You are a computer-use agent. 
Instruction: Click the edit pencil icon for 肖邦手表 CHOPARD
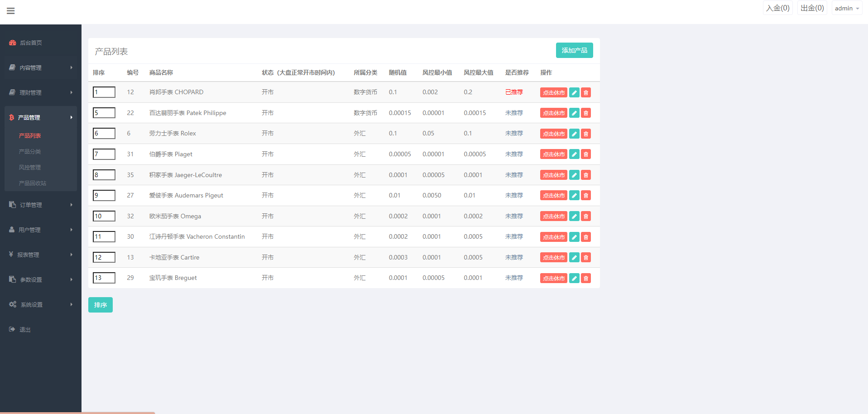(x=574, y=92)
